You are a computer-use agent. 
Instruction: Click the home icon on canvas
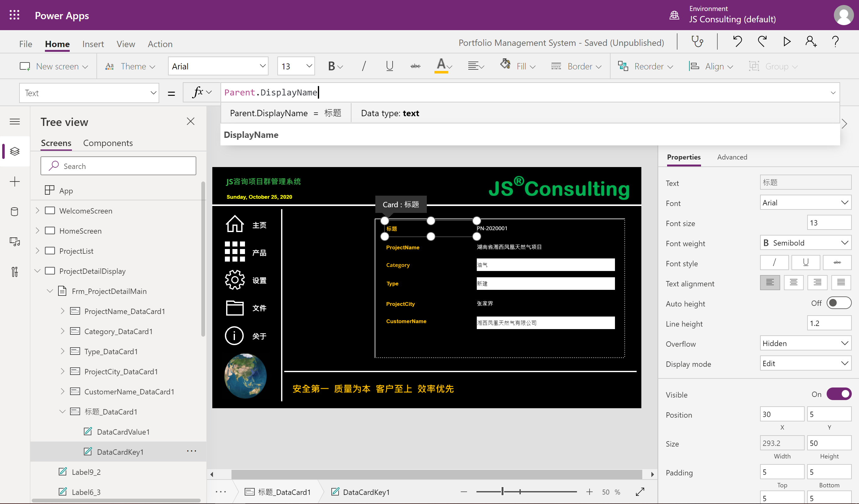(x=235, y=224)
